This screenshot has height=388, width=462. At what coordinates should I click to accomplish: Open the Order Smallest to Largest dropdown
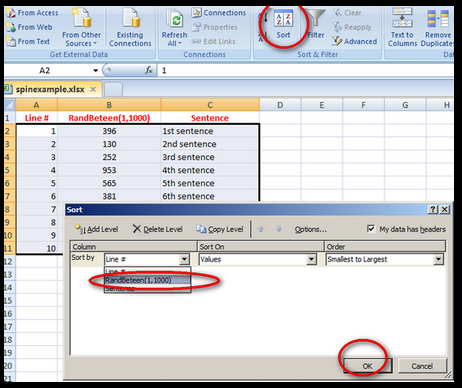click(x=439, y=259)
